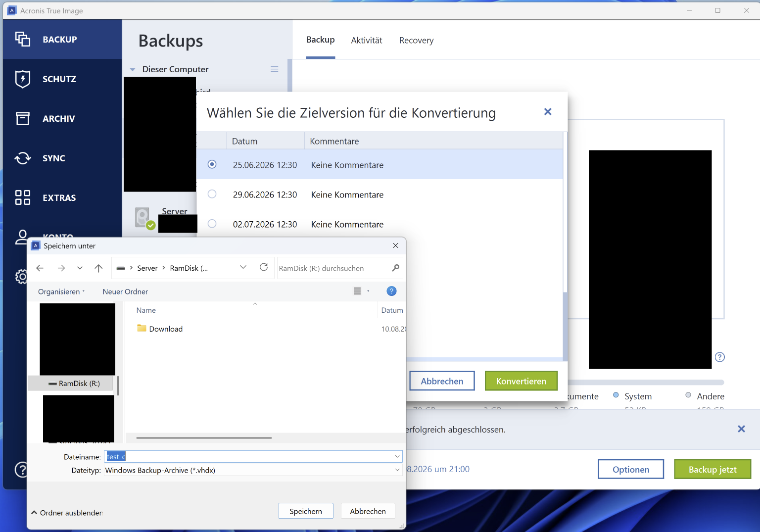Click the drive icon in address bar
760x532 pixels.
(x=121, y=268)
